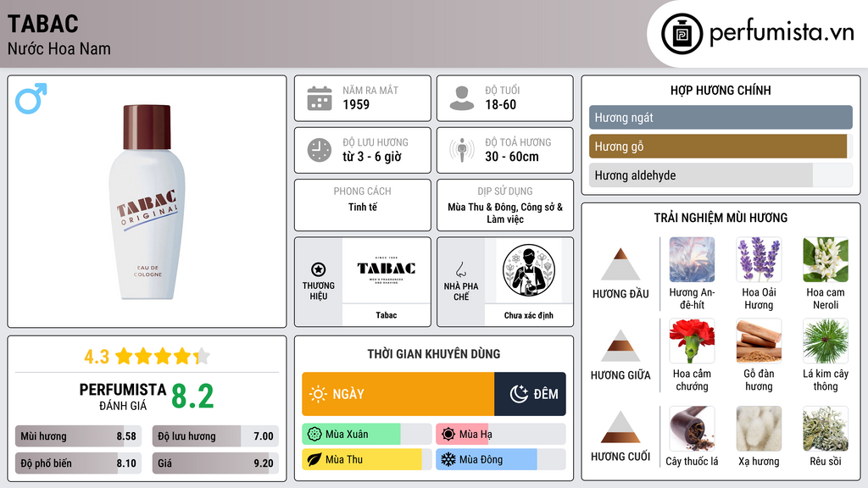Select the Hương An-đê-hít note image

pos(692,259)
